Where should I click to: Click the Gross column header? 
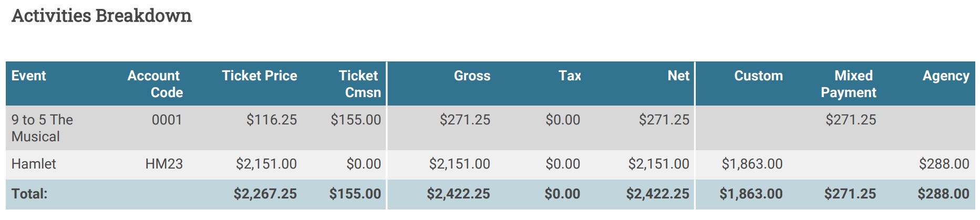pyautogui.click(x=472, y=76)
